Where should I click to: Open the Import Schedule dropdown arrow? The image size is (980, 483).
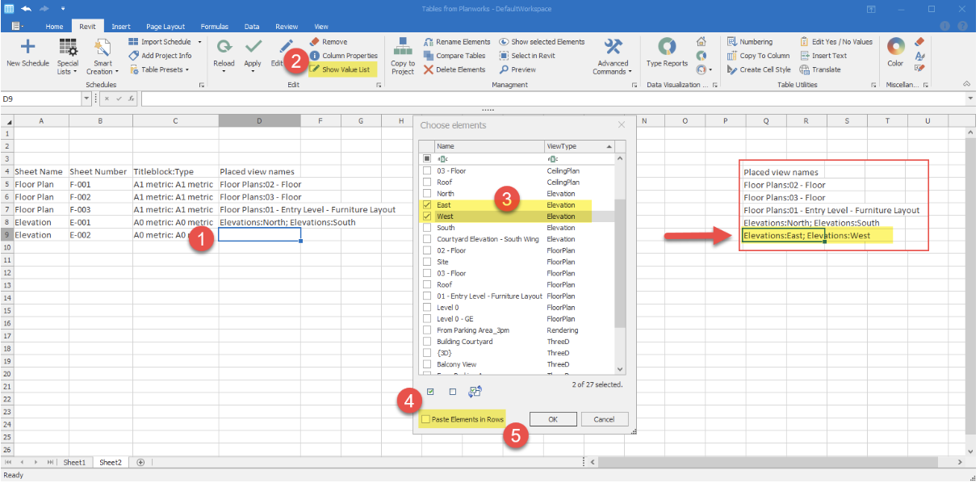199,42
